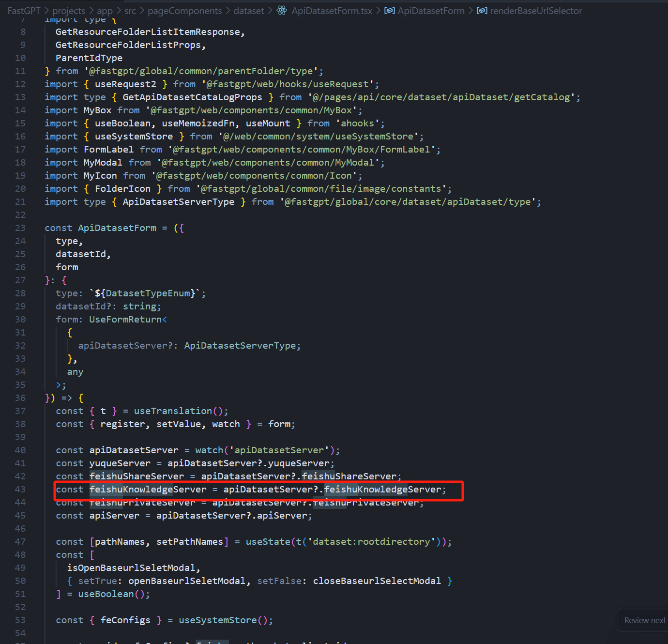Select ApiDatasetForm.tsx in the breadcrumb

(332, 11)
